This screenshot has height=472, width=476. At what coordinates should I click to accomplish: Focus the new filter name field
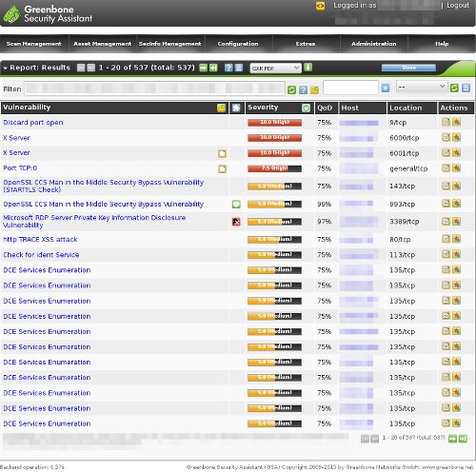point(350,88)
